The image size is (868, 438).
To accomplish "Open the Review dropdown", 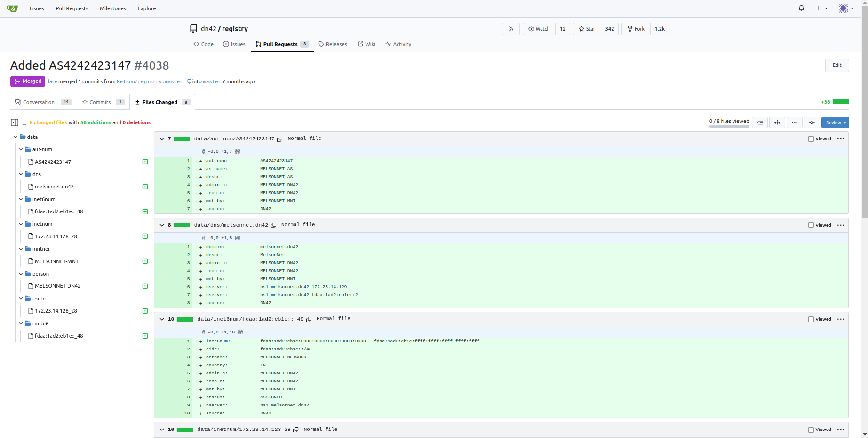I will (835, 122).
